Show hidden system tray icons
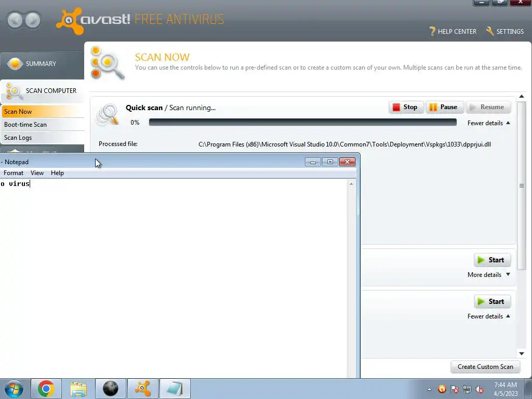 [430, 389]
